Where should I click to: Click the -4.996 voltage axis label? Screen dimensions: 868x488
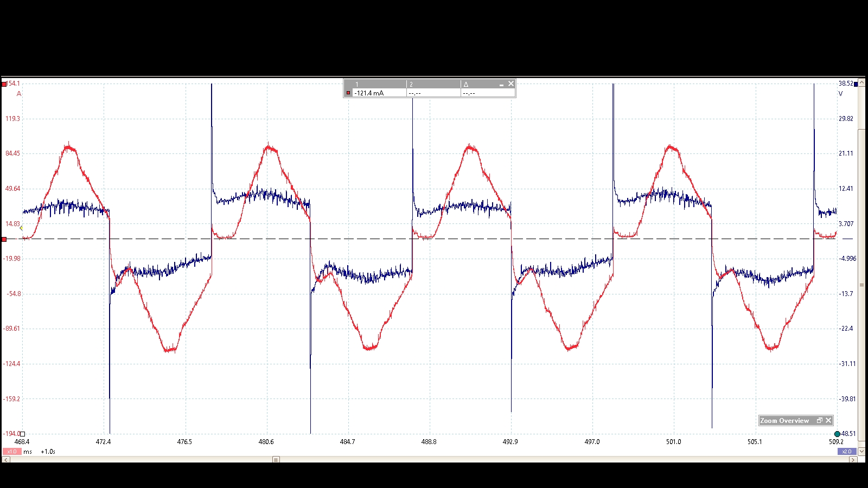click(x=847, y=259)
